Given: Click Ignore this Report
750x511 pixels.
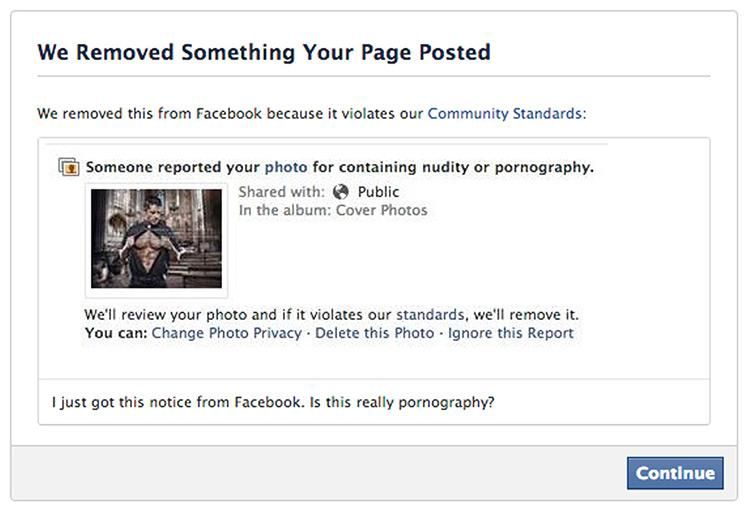Looking at the screenshot, I should 511,333.
